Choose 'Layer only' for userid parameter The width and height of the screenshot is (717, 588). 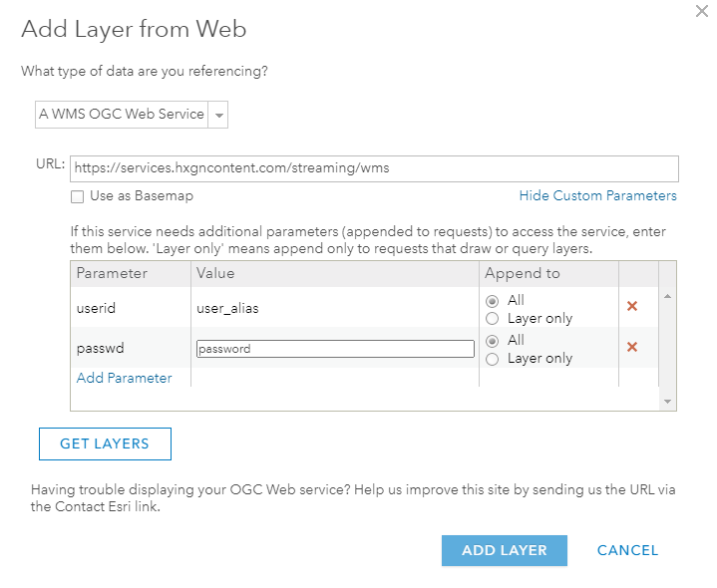(x=493, y=319)
